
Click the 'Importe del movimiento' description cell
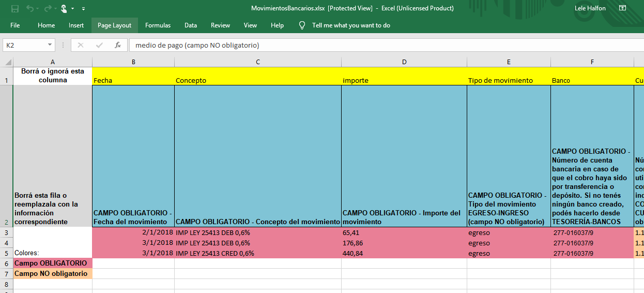(x=404, y=156)
